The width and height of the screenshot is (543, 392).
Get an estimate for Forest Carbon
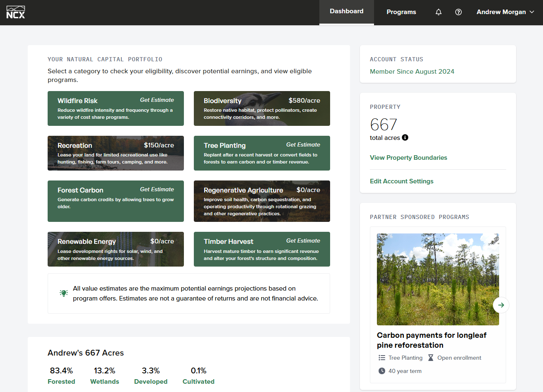tap(116, 201)
